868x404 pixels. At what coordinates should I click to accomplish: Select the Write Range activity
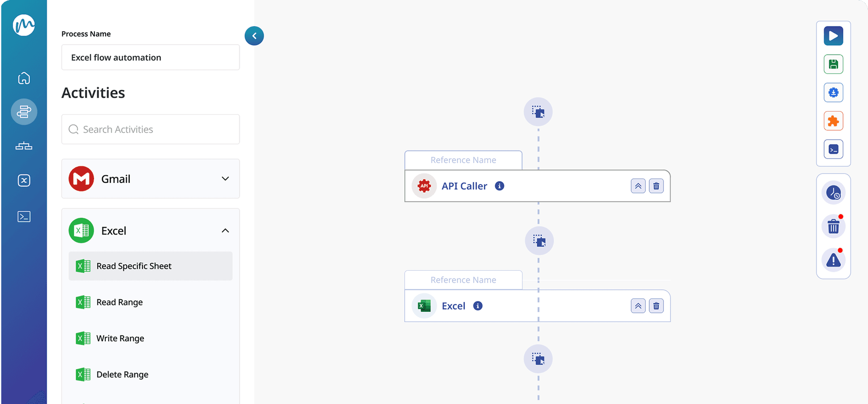(x=120, y=338)
